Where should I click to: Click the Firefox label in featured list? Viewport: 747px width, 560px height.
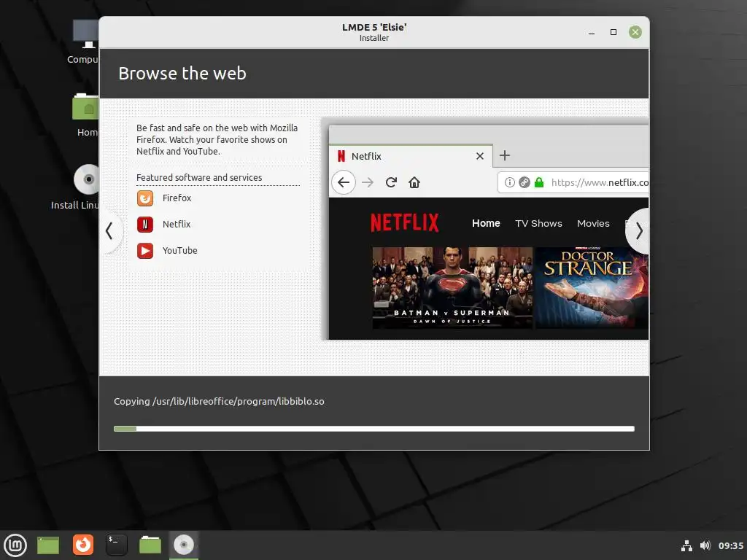click(x=177, y=198)
